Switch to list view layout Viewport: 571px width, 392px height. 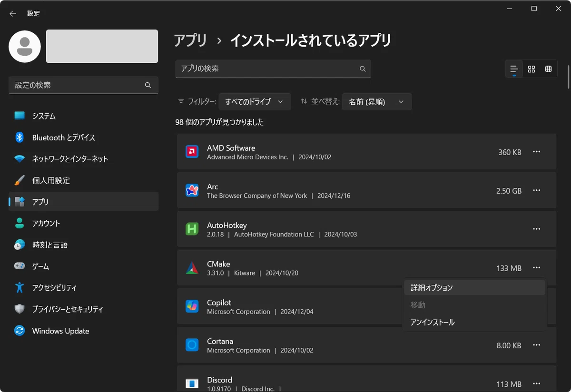pos(514,69)
